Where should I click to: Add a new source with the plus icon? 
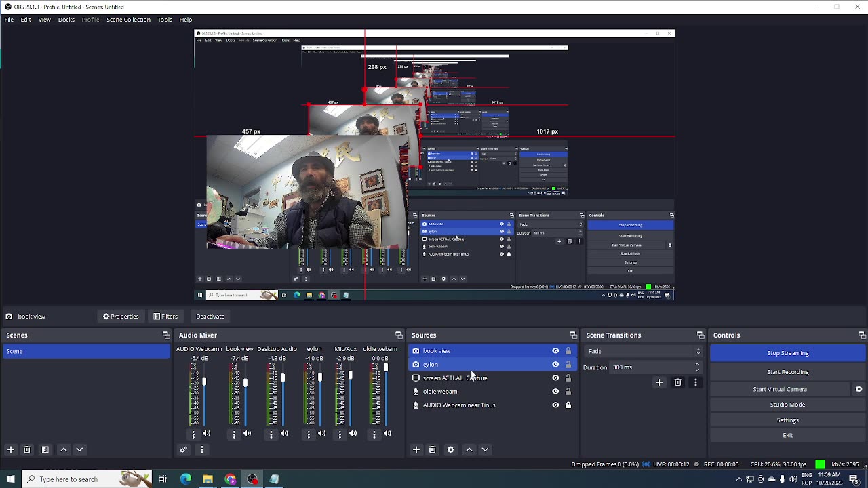coord(416,449)
